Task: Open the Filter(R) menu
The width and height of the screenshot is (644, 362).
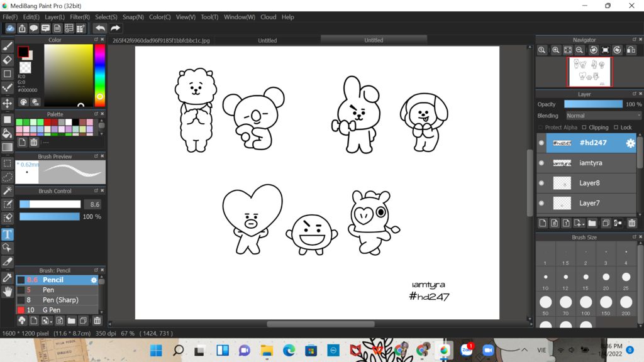Action: 80,17
